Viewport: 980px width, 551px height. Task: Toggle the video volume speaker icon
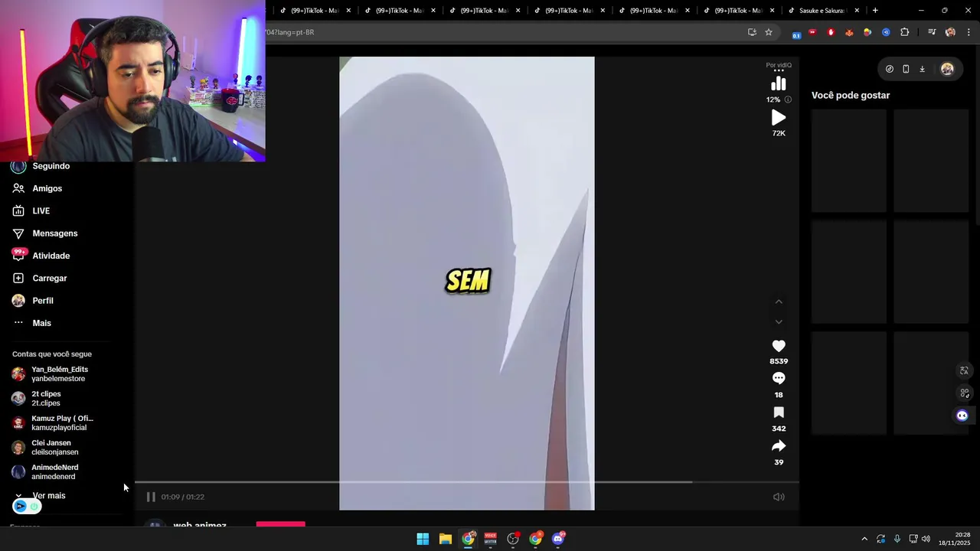(779, 497)
